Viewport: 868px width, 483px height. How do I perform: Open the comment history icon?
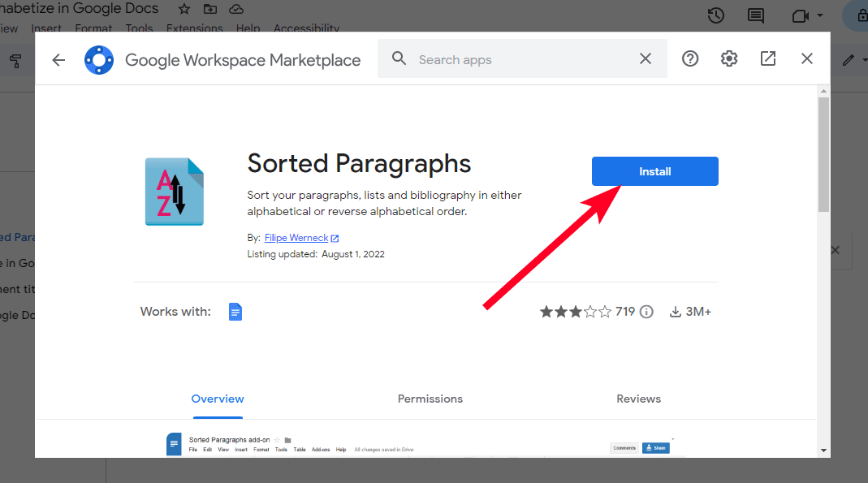click(755, 15)
